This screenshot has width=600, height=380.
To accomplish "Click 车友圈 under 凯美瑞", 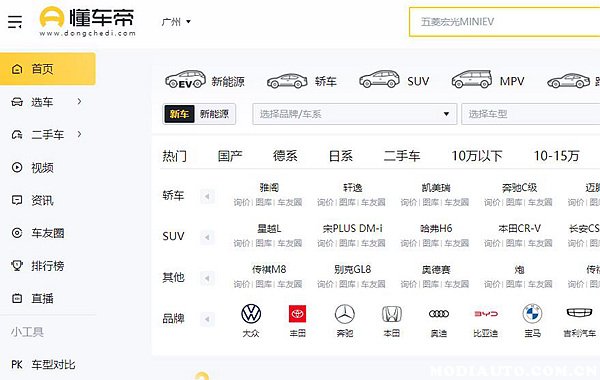I will pyautogui.click(x=457, y=202).
